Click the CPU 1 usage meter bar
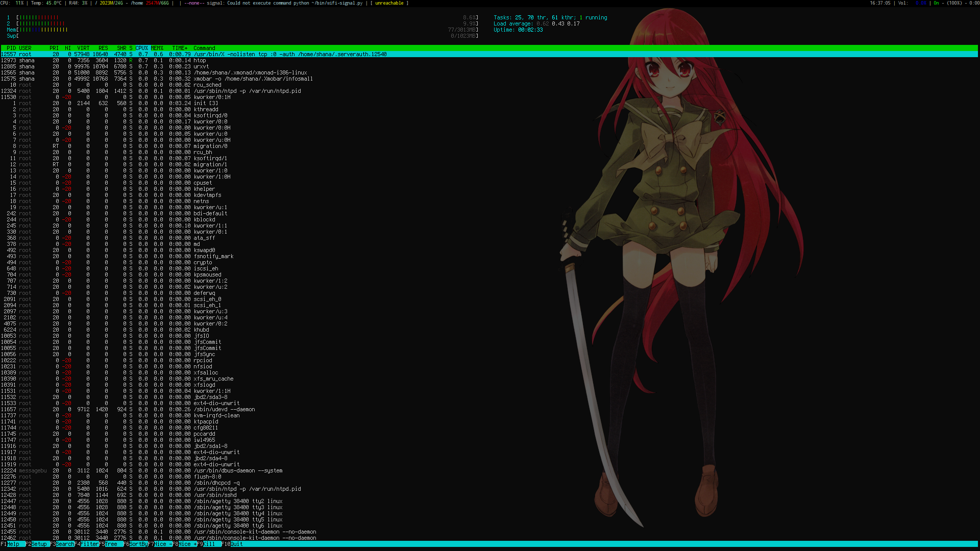 (x=242, y=17)
